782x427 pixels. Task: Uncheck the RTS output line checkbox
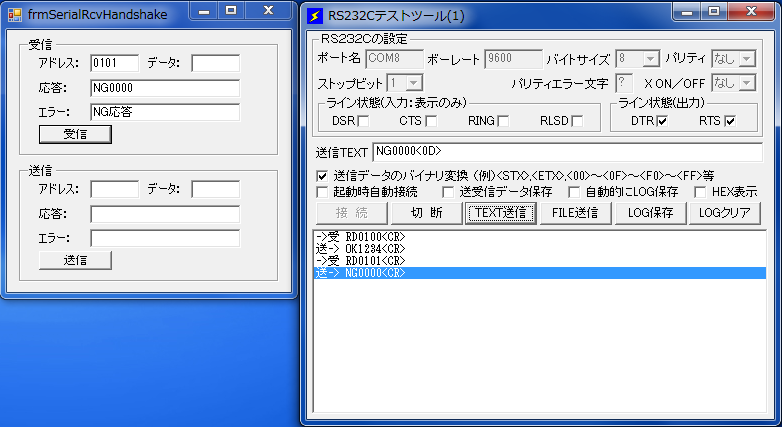click(730, 121)
